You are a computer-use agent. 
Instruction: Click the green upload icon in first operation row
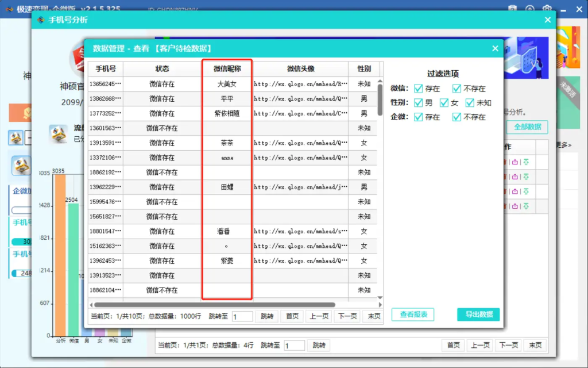click(x=526, y=162)
